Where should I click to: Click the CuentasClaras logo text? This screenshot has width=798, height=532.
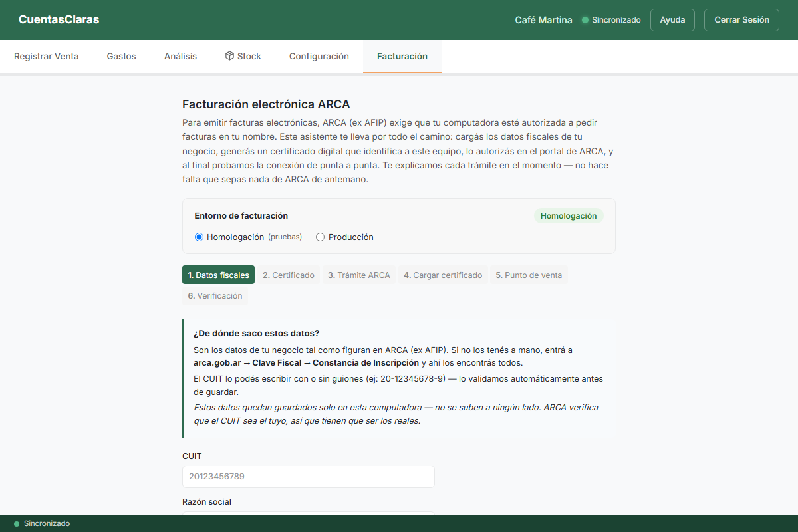tap(59, 20)
